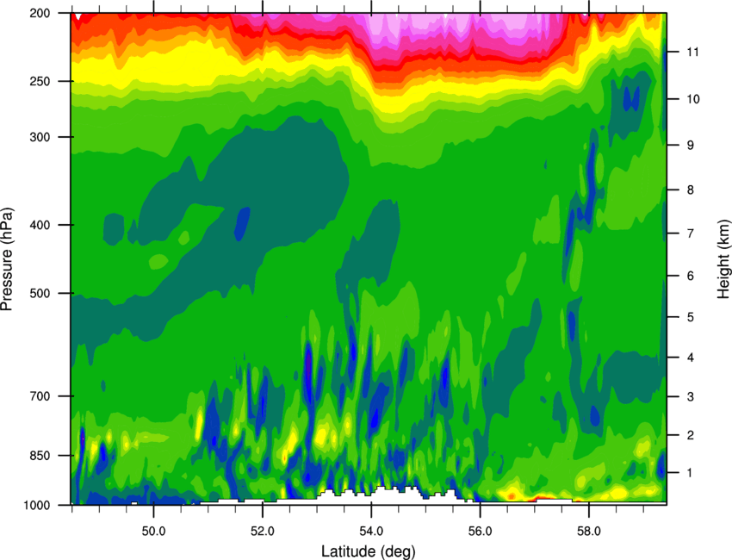The width and height of the screenshot is (732, 560).
Task: Click the 54.0 latitude tick label
Action: 371,531
